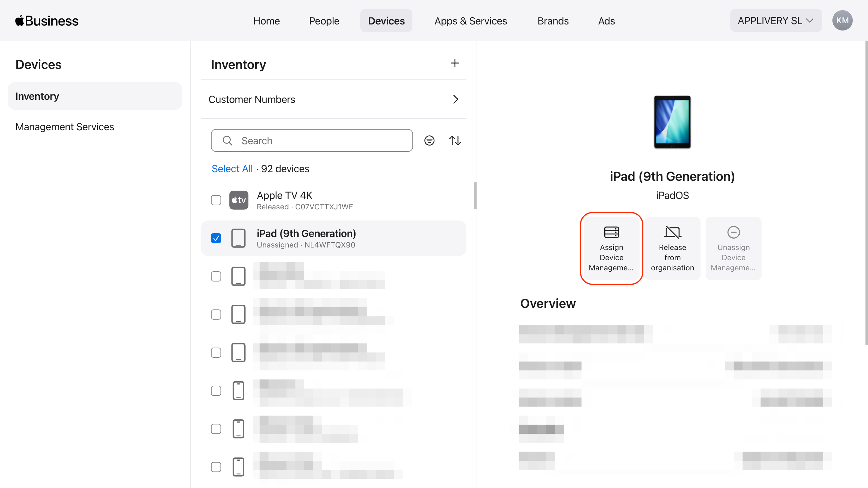Select Inventory in the Devices sidebar
This screenshot has width=868, height=488.
pyautogui.click(x=95, y=96)
